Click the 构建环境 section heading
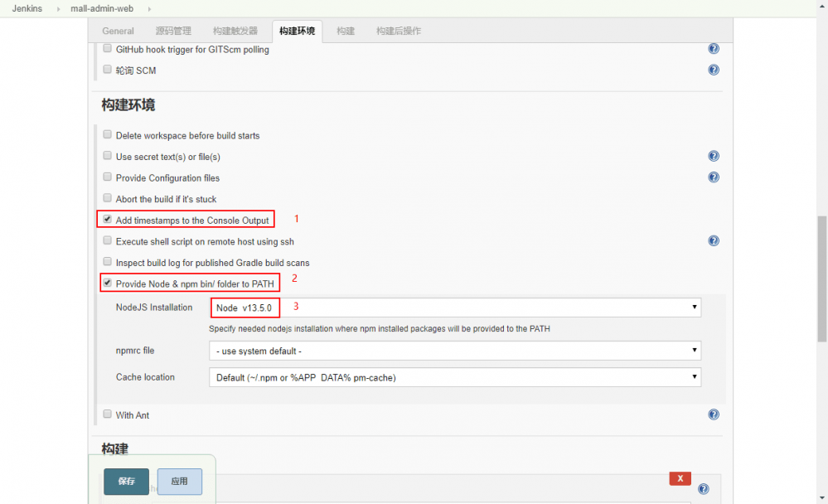828x504 pixels. coord(128,105)
